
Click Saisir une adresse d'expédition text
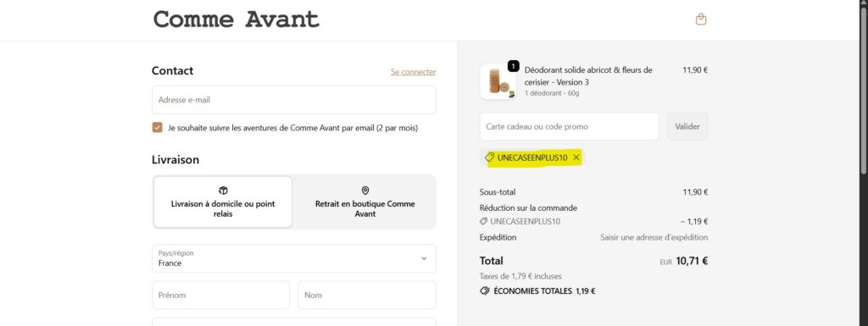[654, 238]
